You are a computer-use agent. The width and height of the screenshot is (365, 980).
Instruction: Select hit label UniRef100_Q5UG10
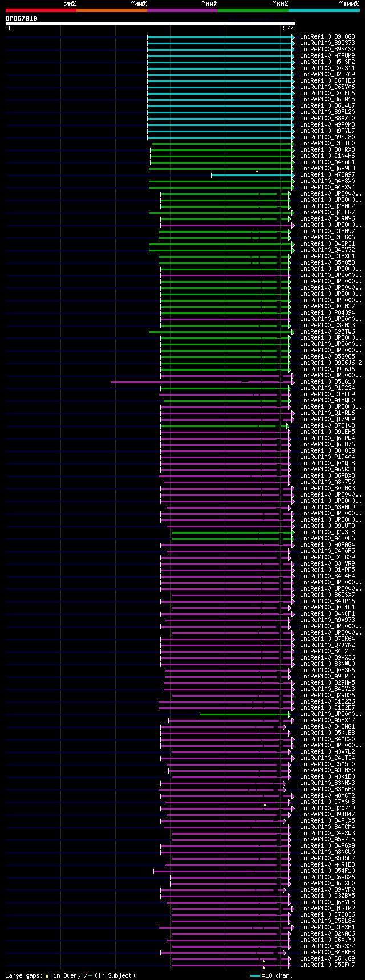pos(327,381)
